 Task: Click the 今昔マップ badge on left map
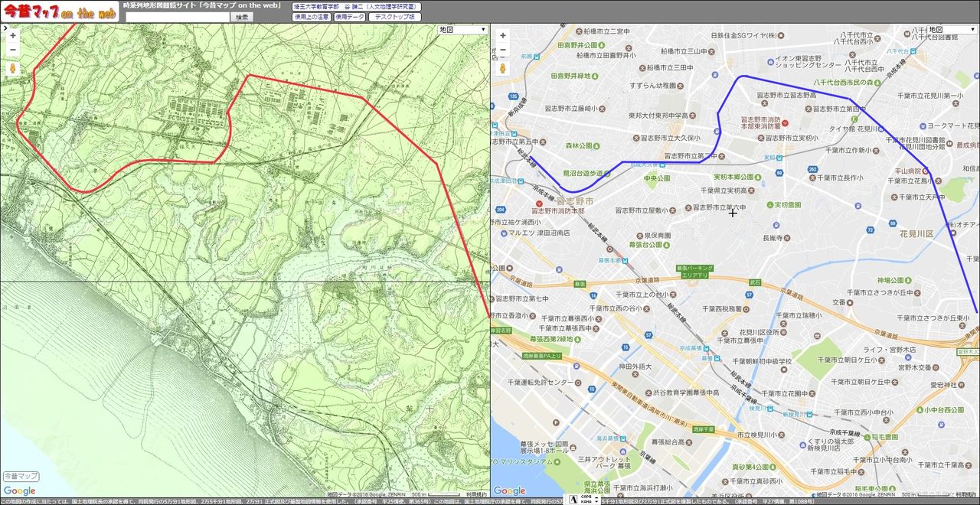[x=20, y=476]
